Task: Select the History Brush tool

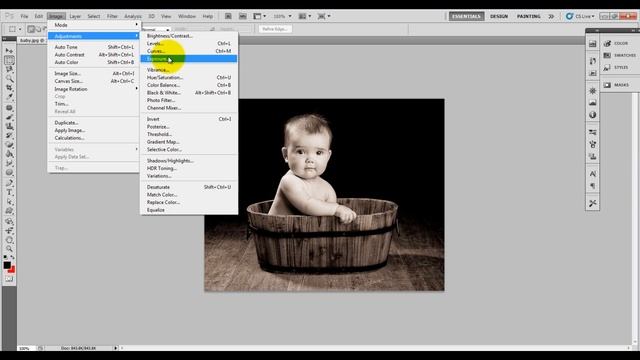Action: pyautogui.click(x=9, y=135)
